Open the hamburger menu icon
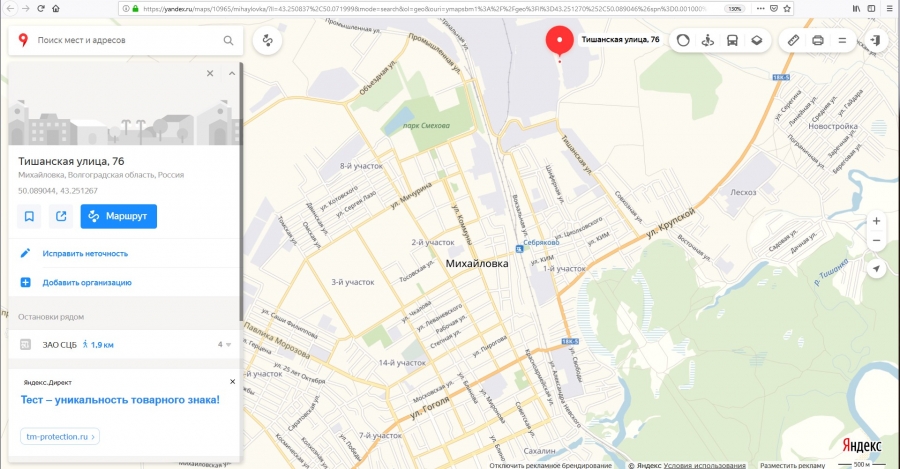The image size is (900, 469). (843, 40)
